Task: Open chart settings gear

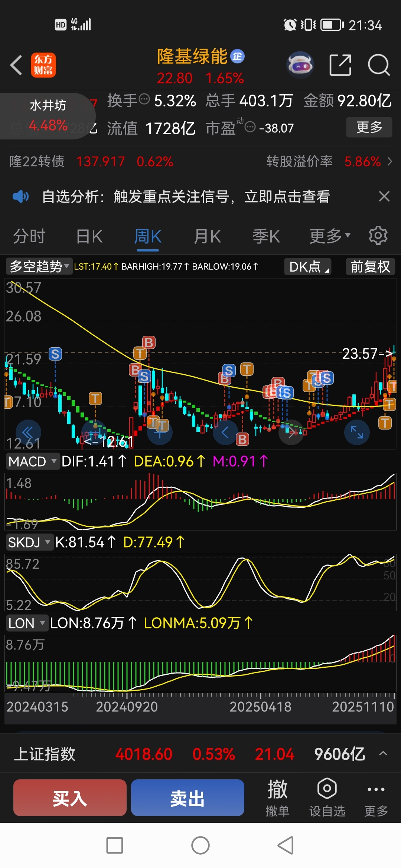Action: (x=378, y=236)
